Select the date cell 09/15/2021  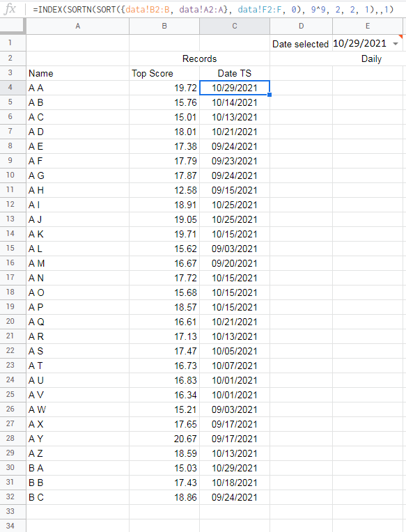coord(235,190)
